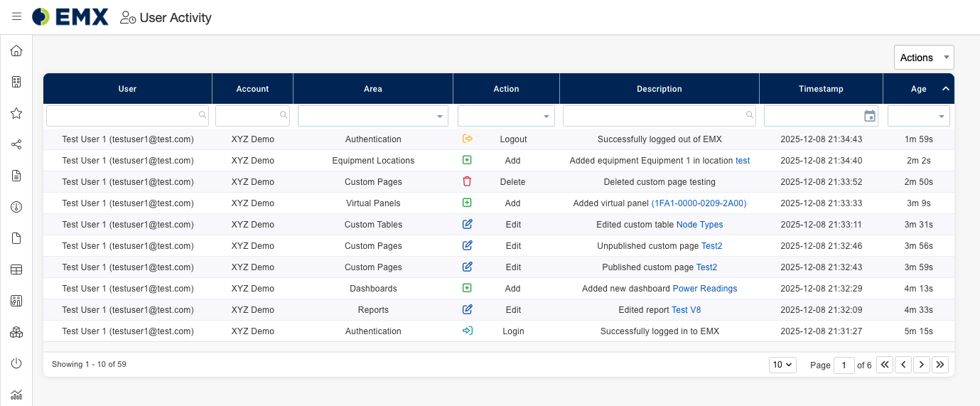
Task: Click the red trash Delete action icon
Action: pos(467,182)
